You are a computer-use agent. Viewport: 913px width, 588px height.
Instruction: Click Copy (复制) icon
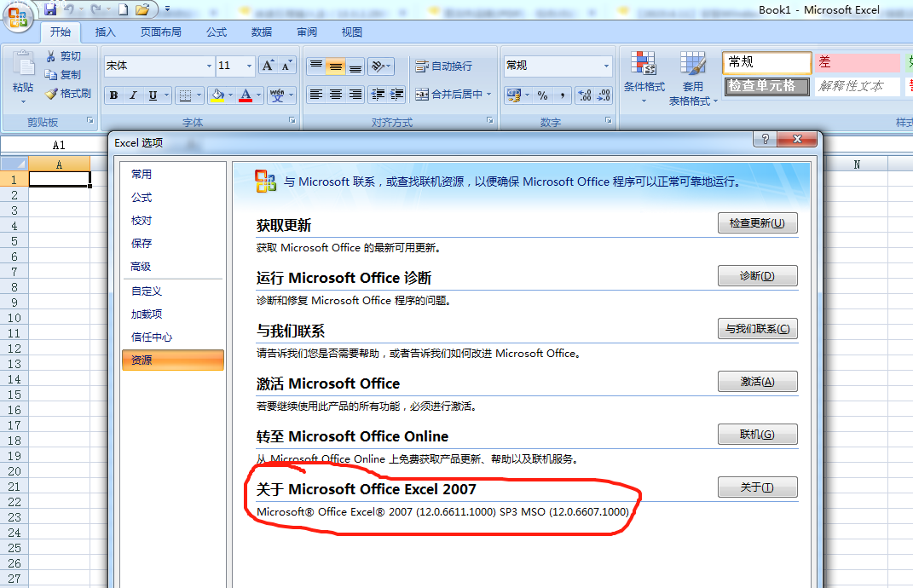(51, 74)
